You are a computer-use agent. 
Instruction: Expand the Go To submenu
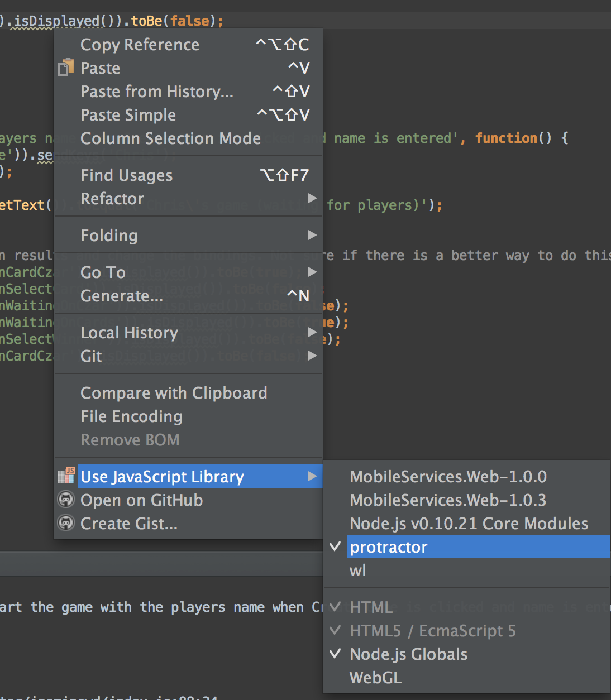click(x=312, y=272)
